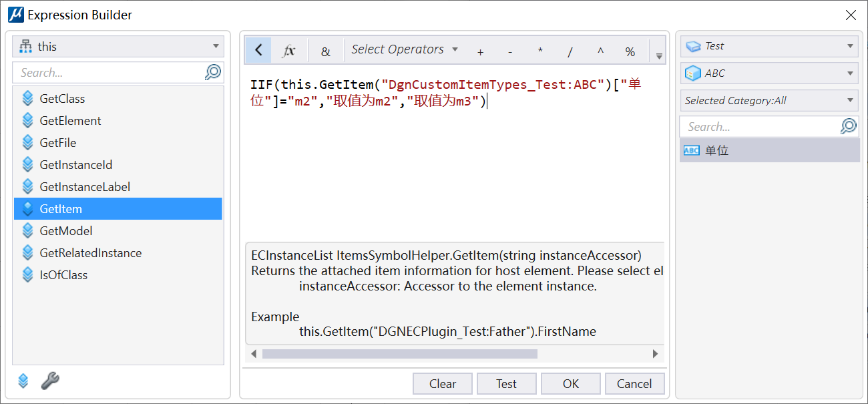The width and height of the screenshot is (868, 404).
Task: Insert the ampersand concatenation operator
Action: coord(325,51)
